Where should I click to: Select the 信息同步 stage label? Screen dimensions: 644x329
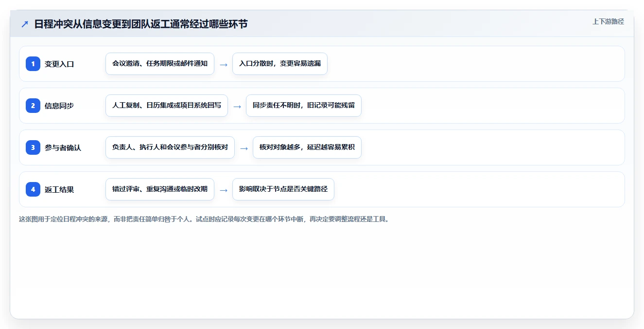59,106
